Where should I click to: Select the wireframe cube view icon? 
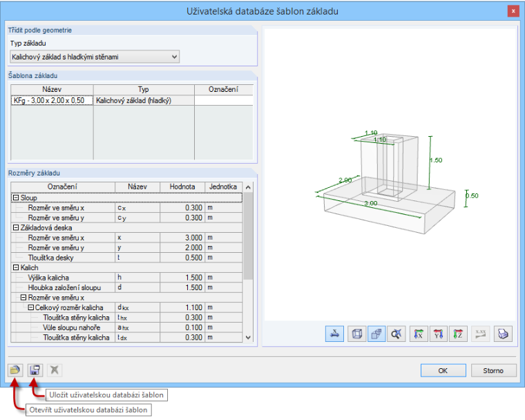[357, 334]
